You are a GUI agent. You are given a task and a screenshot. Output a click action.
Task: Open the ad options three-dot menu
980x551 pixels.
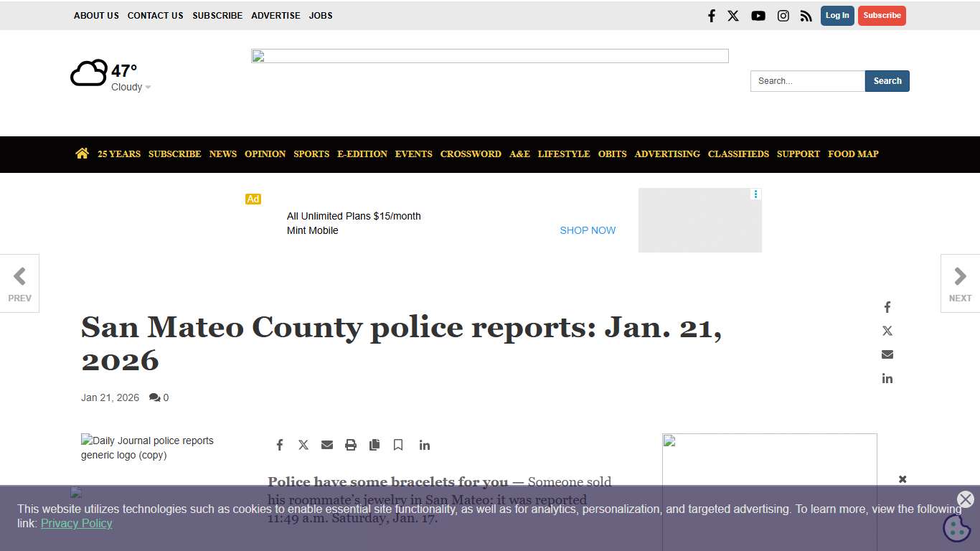pos(755,194)
